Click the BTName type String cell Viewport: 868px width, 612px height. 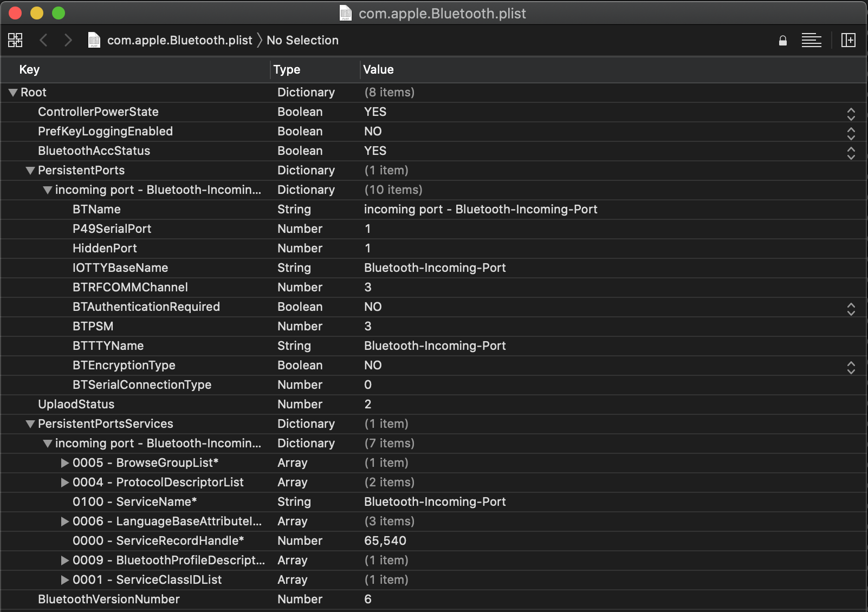click(x=294, y=209)
